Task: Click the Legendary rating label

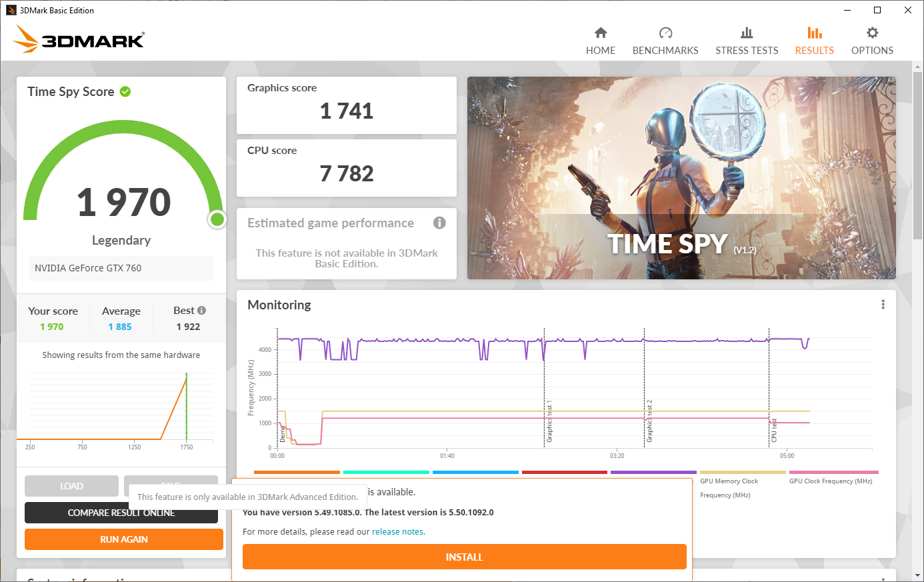Action: coord(121,240)
